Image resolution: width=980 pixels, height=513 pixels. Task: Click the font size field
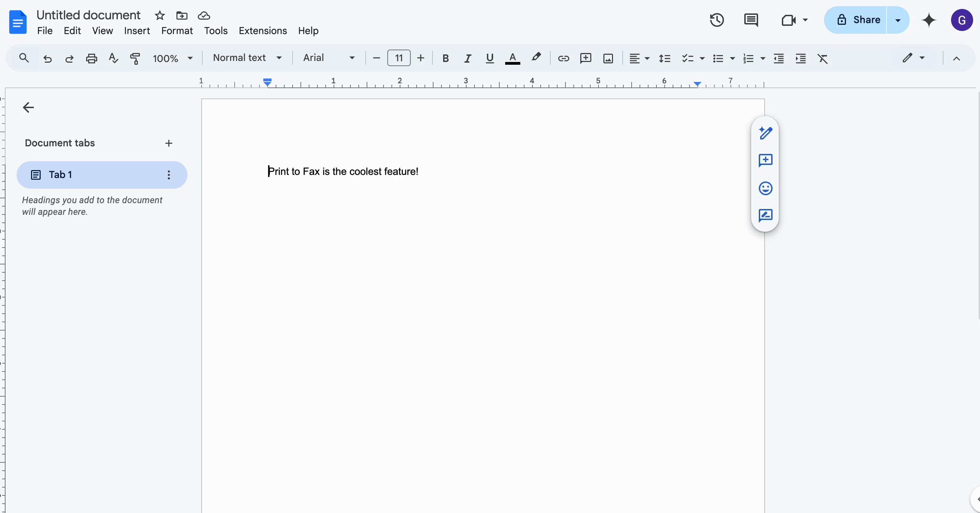pos(399,58)
